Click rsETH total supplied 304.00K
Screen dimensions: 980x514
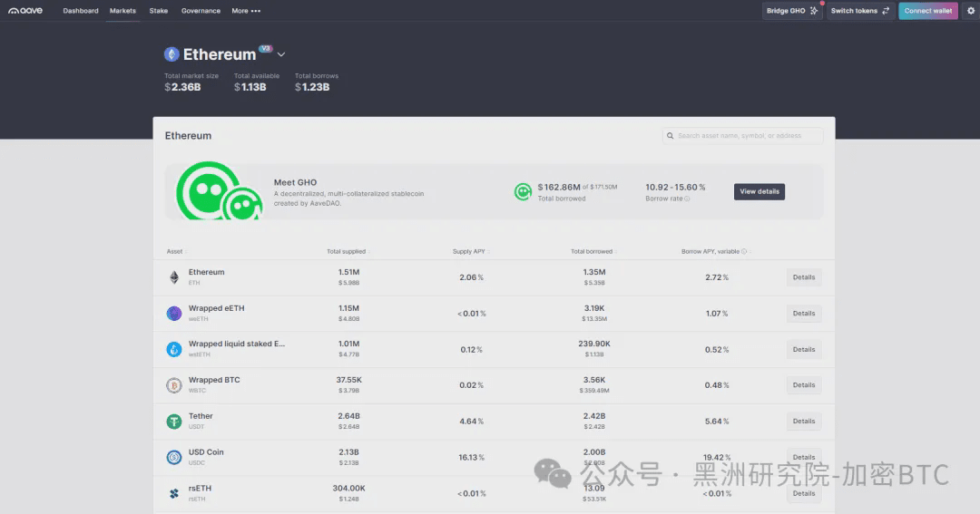348,489
